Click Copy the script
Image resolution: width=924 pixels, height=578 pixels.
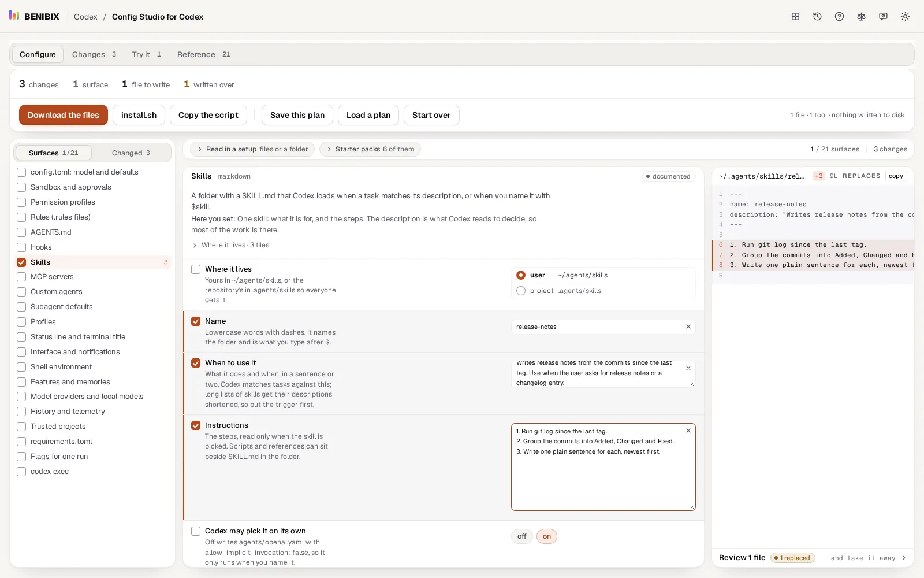208,115
